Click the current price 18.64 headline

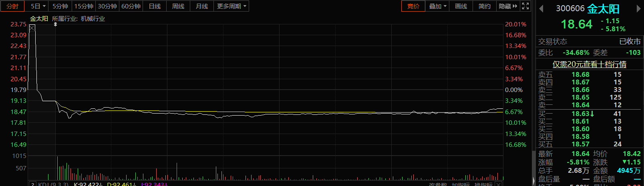click(x=576, y=24)
